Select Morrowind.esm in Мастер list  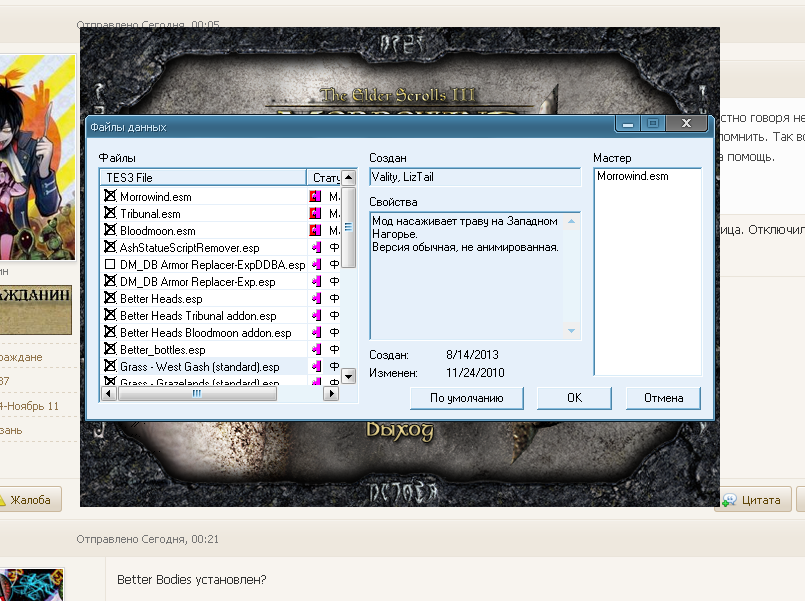632,176
